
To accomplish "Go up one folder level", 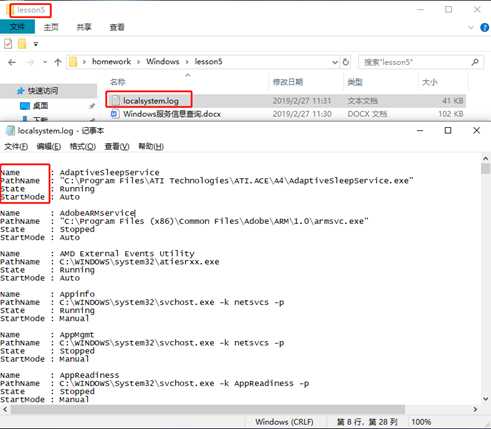I will pyautogui.click(x=58, y=62).
